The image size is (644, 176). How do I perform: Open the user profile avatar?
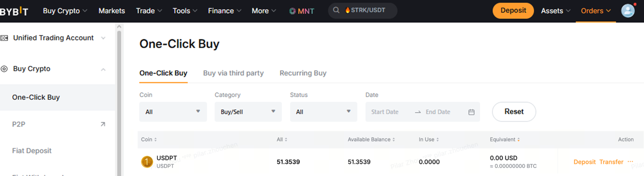[628, 11]
